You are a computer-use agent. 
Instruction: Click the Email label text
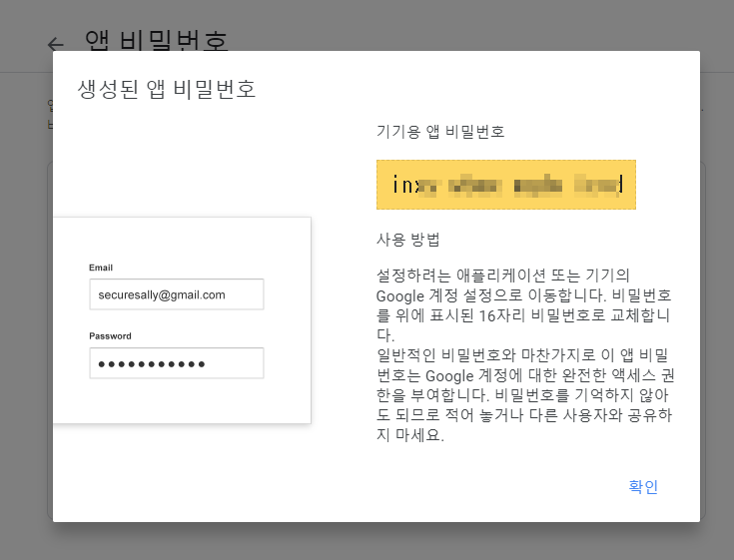(x=101, y=268)
